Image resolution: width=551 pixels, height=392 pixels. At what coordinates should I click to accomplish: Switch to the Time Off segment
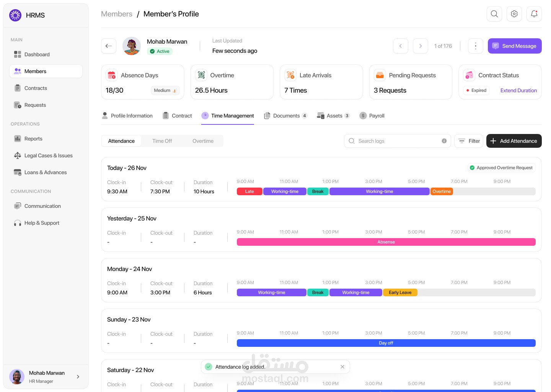tap(162, 141)
